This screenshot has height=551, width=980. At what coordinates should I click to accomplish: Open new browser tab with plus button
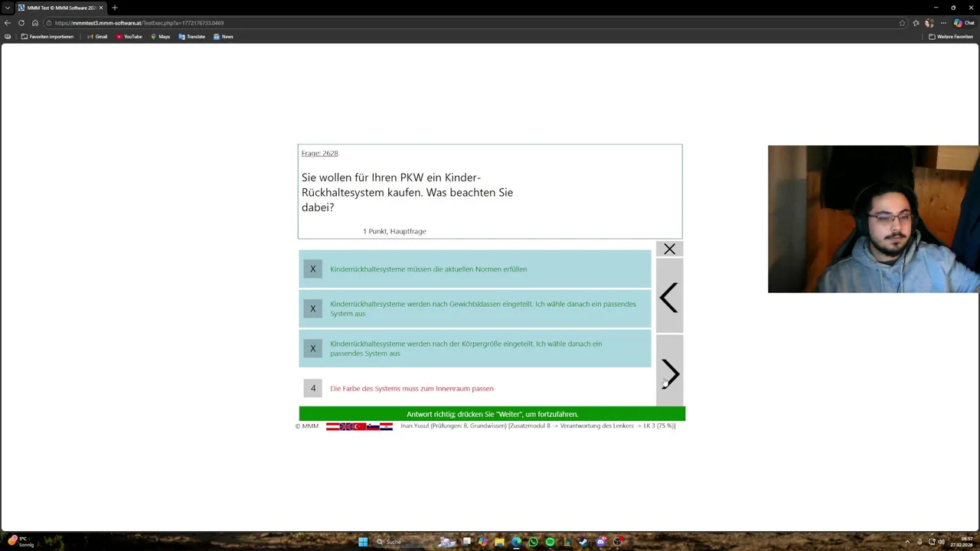tap(115, 8)
